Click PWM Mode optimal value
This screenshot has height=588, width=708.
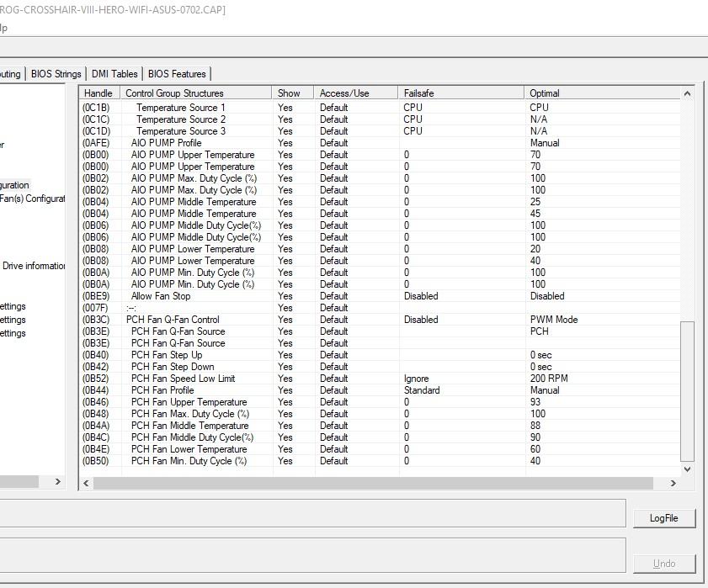(554, 320)
